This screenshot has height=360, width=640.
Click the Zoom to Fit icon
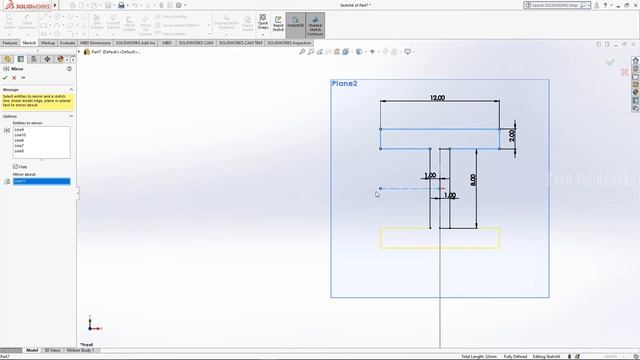point(302,52)
